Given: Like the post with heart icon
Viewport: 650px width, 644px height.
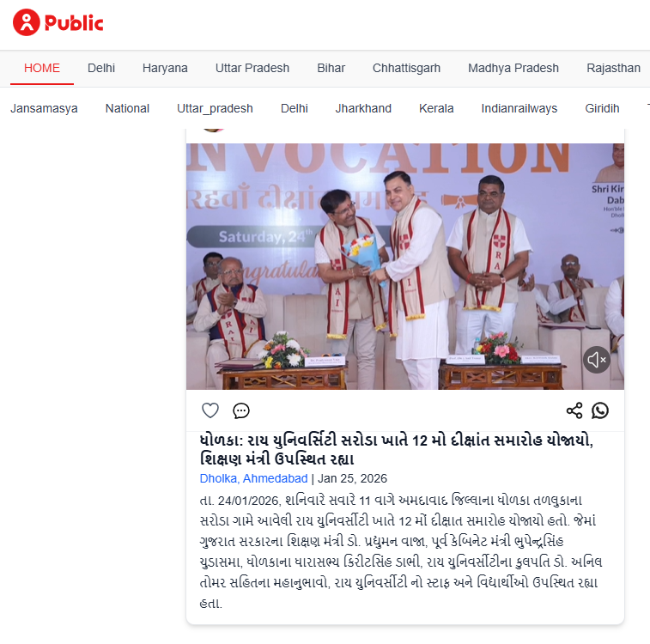Looking at the screenshot, I should click(x=210, y=410).
